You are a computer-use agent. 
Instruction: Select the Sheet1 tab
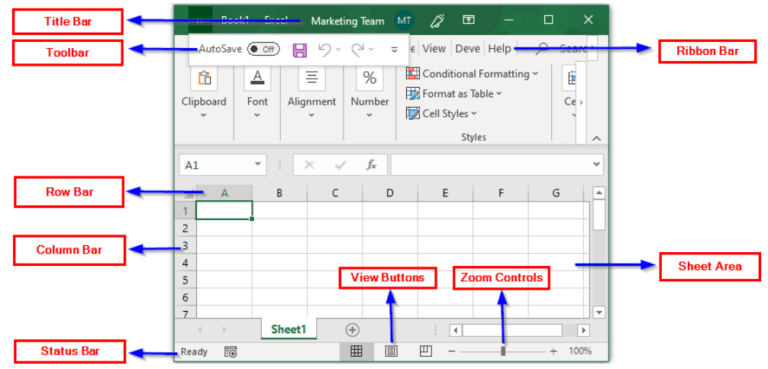tap(289, 329)
